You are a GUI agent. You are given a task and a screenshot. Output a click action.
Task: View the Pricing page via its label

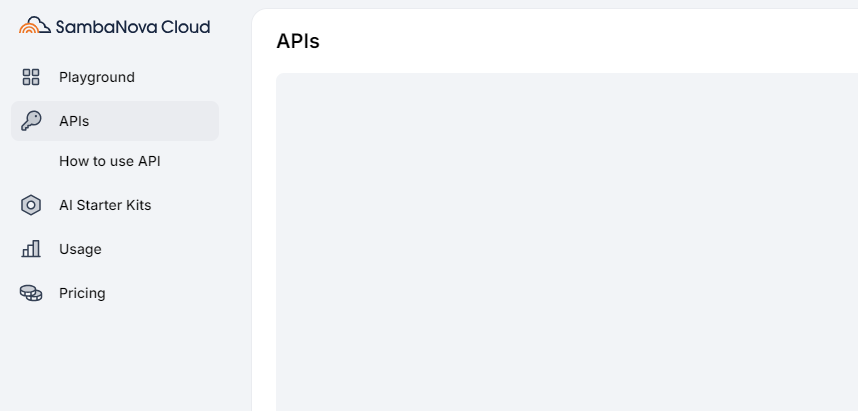(82, 293)
